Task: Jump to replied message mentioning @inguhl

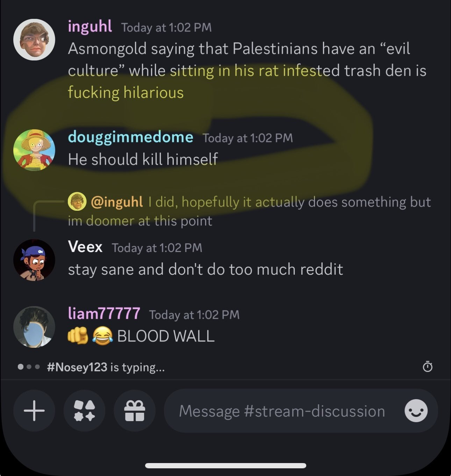Action: [249, 211]
